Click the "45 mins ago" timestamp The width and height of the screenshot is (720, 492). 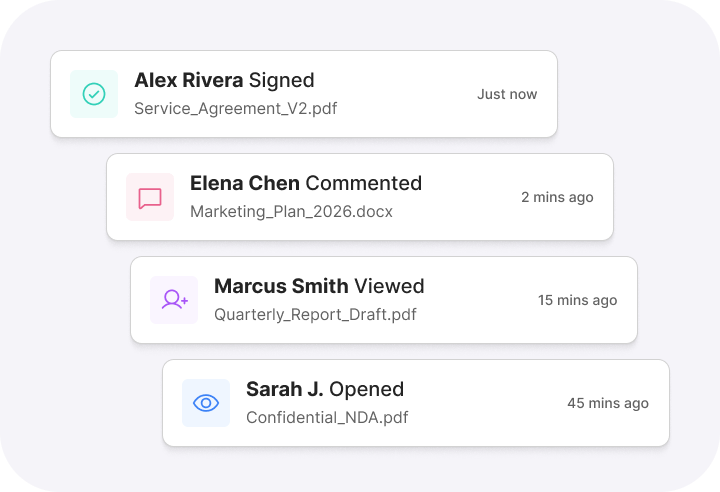tap(608, 403)
